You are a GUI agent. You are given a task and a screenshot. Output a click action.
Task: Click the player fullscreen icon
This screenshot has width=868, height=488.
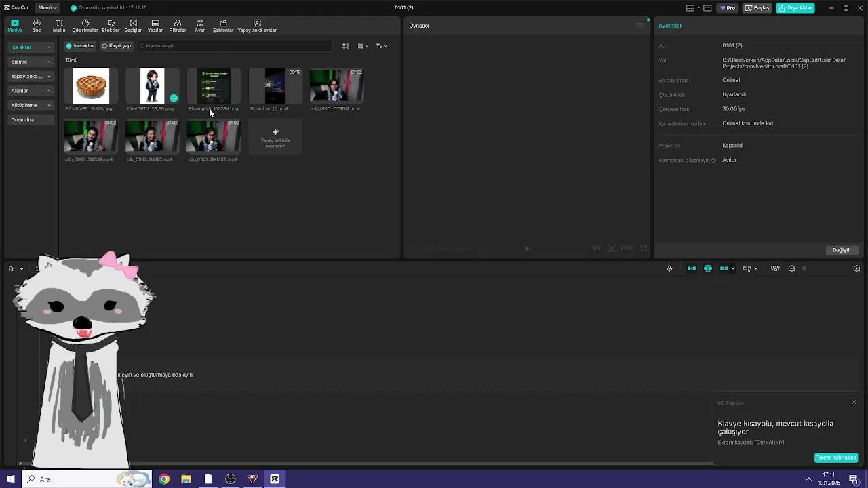(644, 249)
